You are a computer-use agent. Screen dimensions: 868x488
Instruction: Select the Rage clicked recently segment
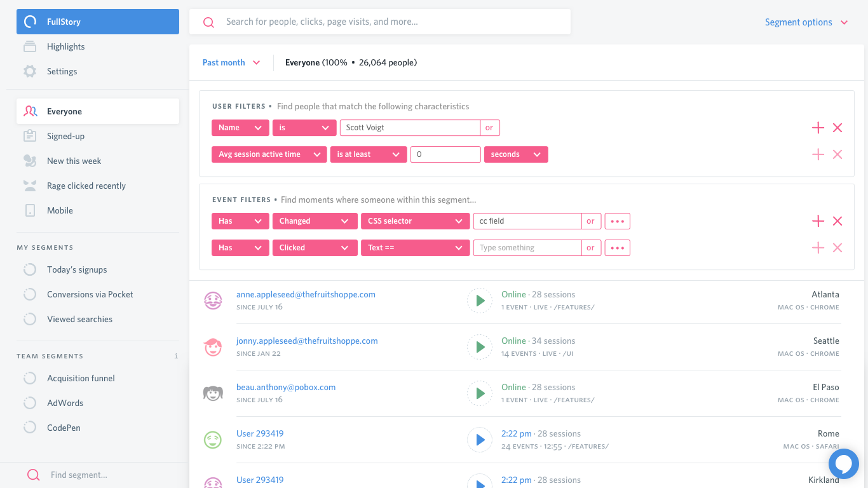86,186
